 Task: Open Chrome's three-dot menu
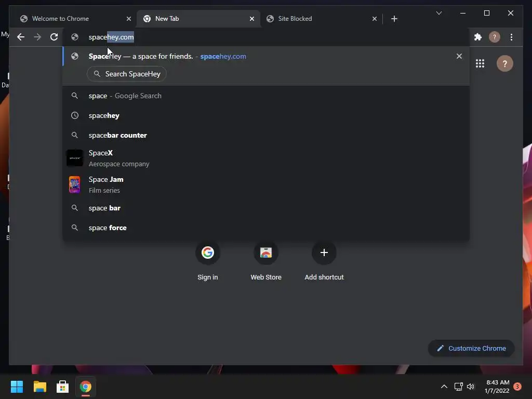point(511,37)
